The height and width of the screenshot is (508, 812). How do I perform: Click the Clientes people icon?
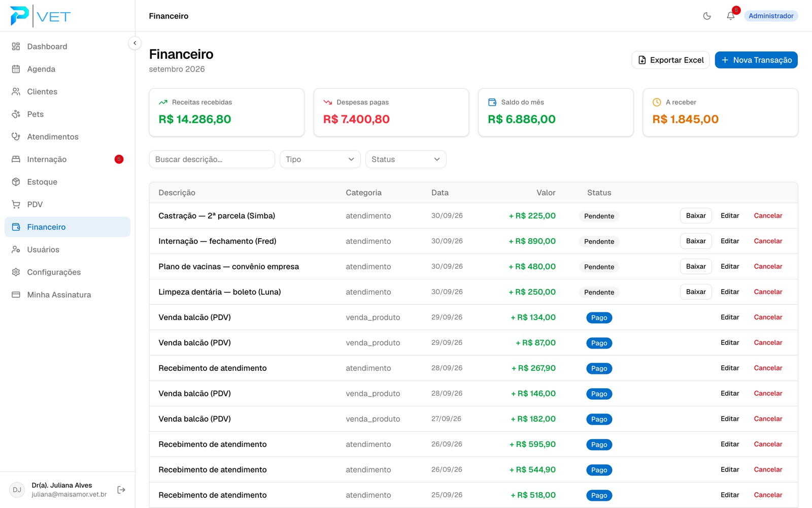point(16,91)
